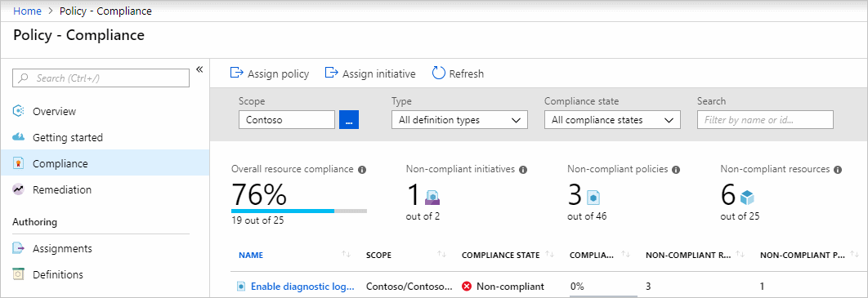This screenshot has width=868, height=298.
Task: Click the NAME column header
Action: 251,256
